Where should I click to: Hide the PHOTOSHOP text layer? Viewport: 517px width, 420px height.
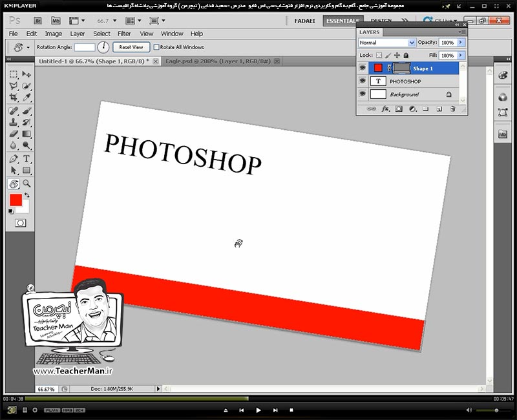[x=363, y=81]
